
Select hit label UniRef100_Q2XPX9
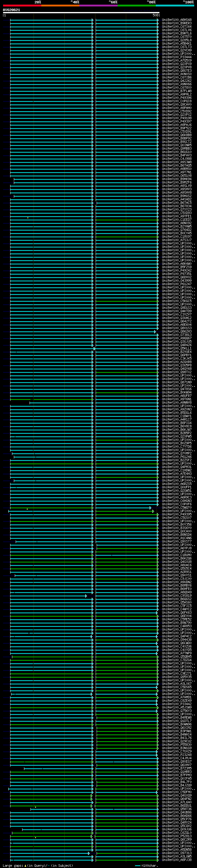tap(177, 64)
